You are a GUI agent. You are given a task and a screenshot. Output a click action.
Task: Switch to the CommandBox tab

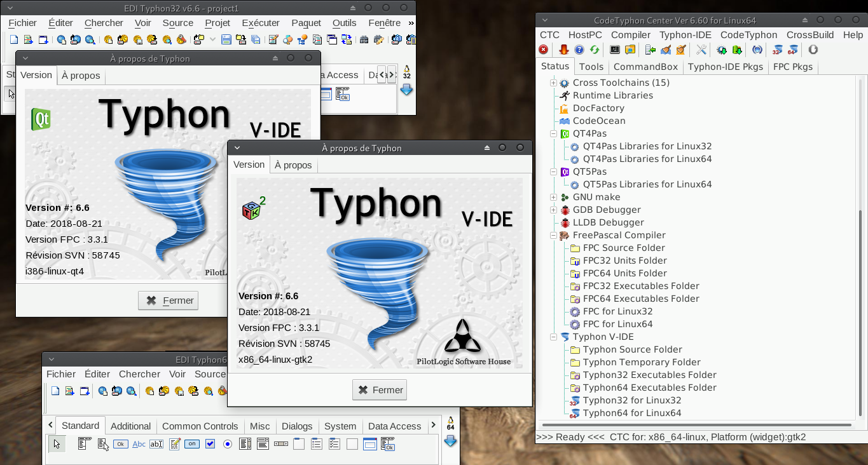click(645, 67)
